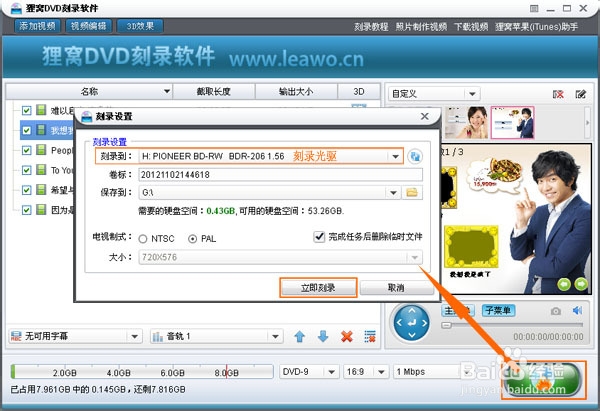Click the audio track icon beside 音轨 1
600x411 pixels.
click(158, 336)
